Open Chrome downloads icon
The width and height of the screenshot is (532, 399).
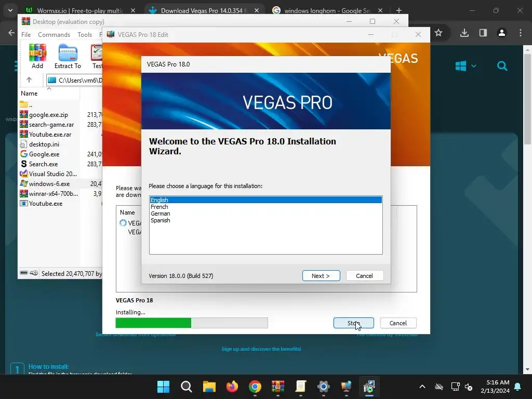(x=464, y=33)
